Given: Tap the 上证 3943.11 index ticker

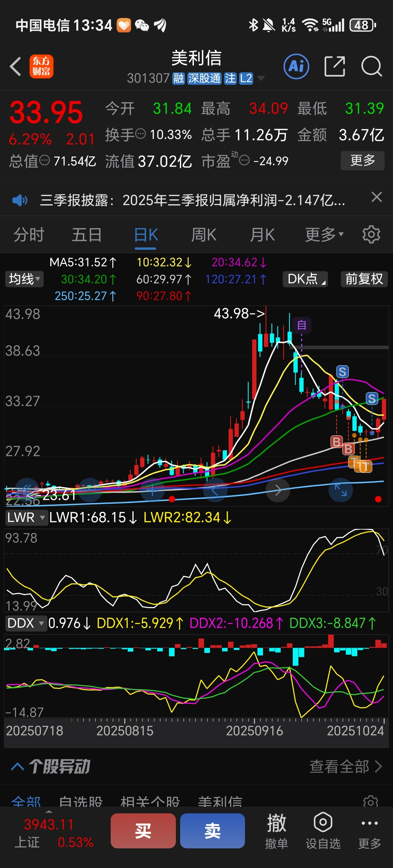Looking at the screenshot, I should pos(54,833).
